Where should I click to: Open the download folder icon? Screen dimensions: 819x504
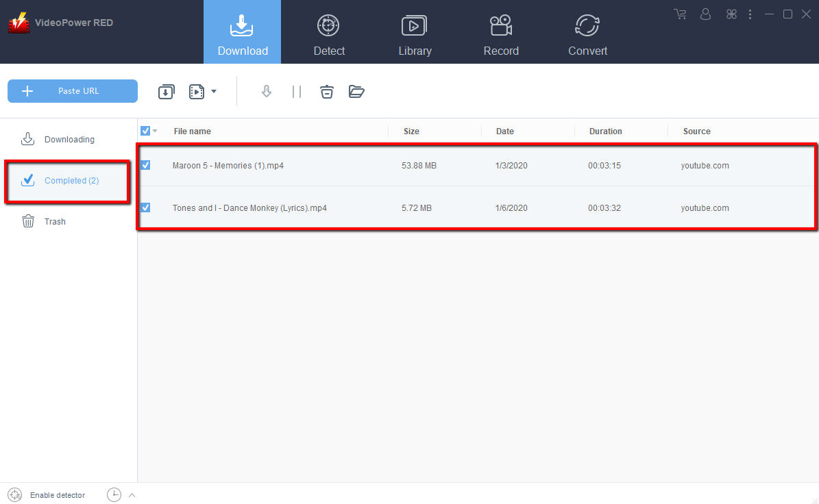(356, 92)
